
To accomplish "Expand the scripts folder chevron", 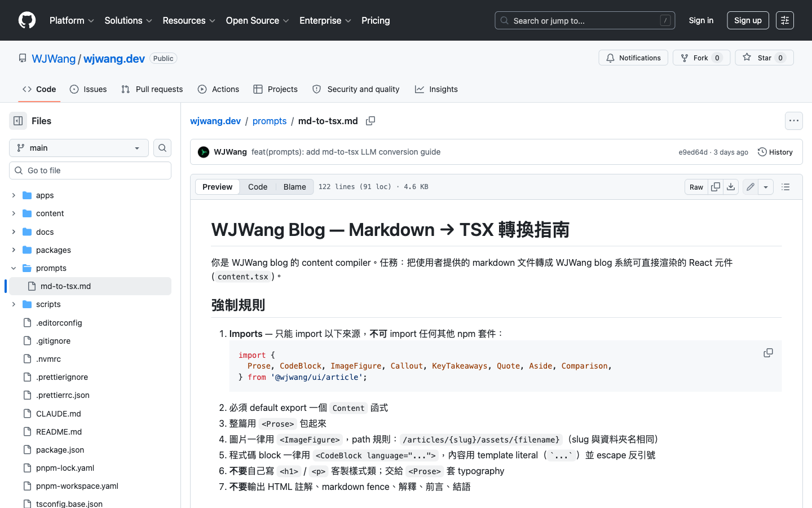I will tap(14, 304).
